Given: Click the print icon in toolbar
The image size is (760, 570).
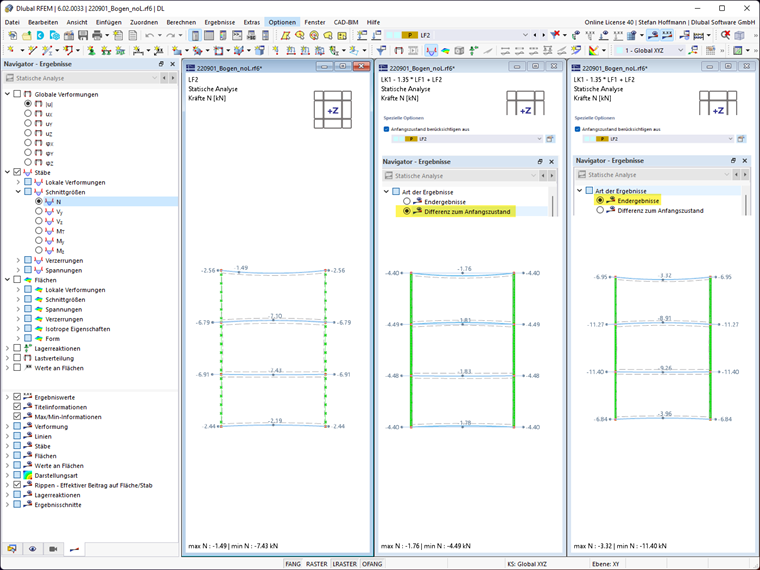Looking at the screenshot, I should pos(97,35).
